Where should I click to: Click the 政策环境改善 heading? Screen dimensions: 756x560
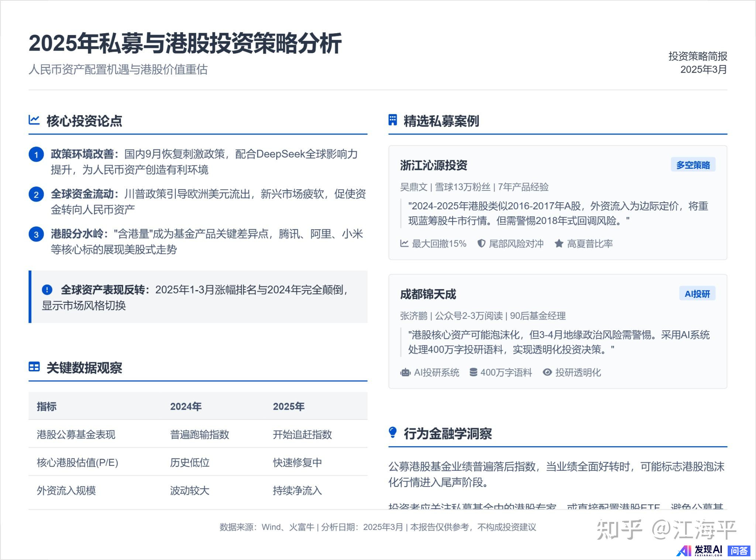coord(85,154)
